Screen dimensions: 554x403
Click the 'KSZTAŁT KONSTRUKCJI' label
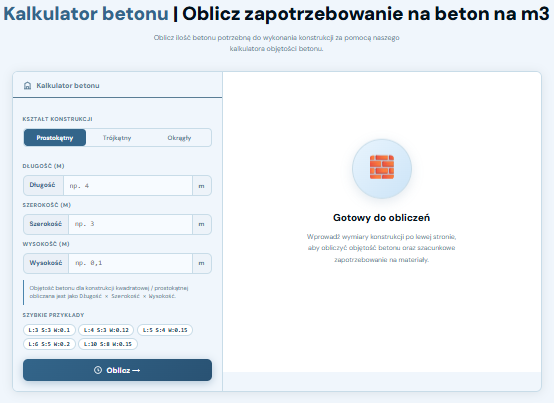click(58, 119)
